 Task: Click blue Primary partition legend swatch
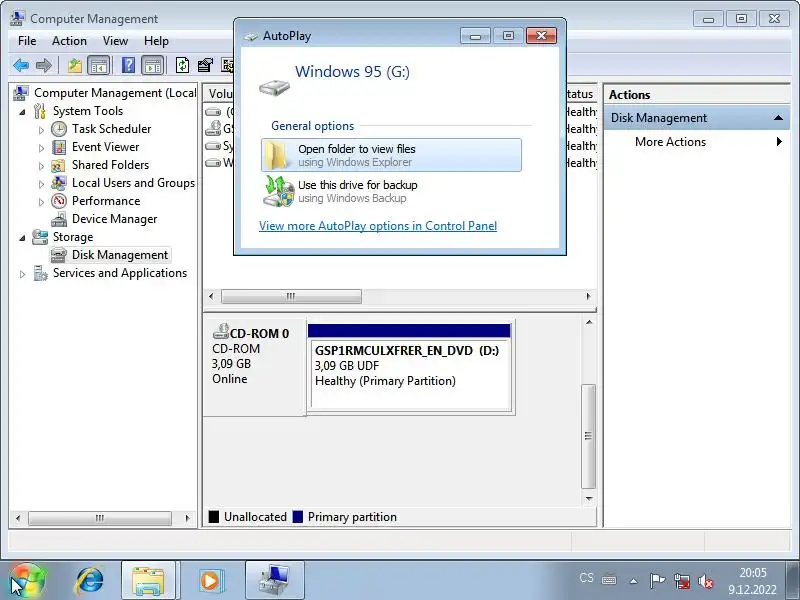click(298, 517)
